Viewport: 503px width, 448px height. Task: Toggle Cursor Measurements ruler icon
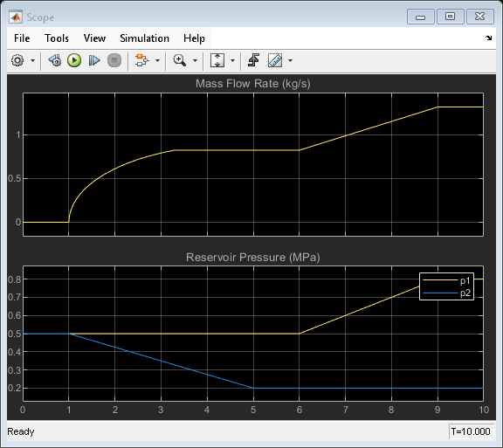[275, 60]
